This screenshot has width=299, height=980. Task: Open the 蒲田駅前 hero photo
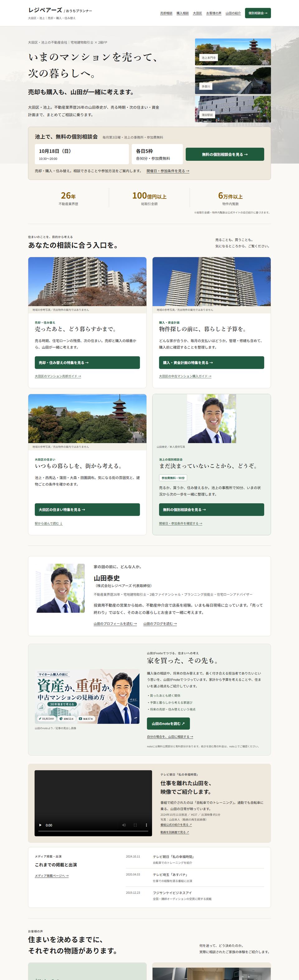(233, 109)
